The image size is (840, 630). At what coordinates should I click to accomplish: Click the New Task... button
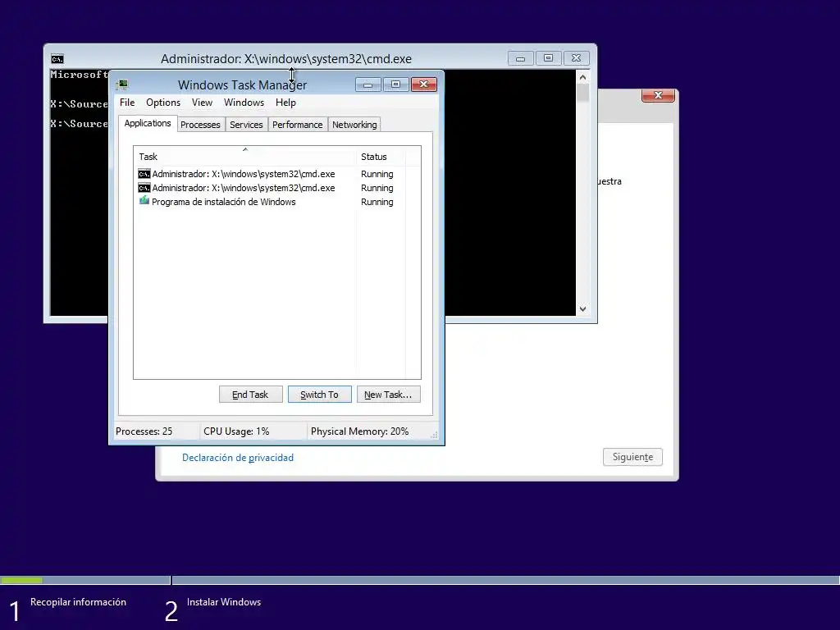(x=388, y=395)
